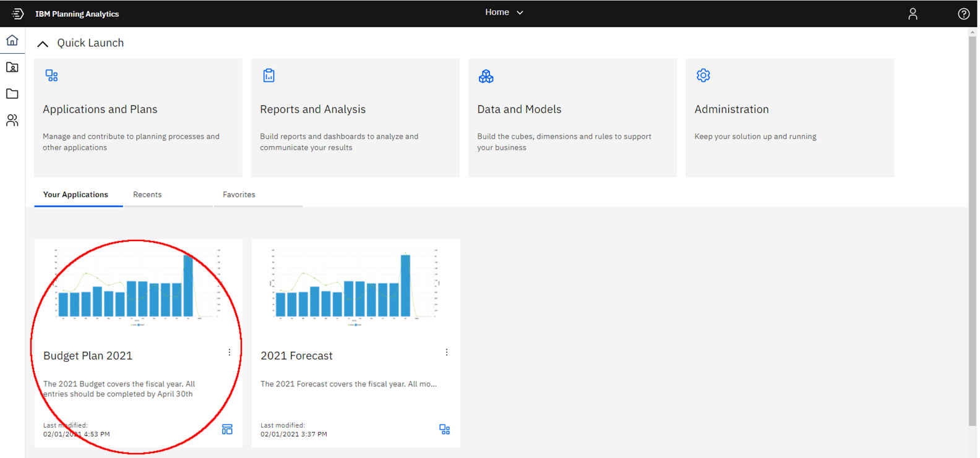Viewport: 980px width, 458px height.
Task: Click the Reports and Analysis clipboard icon
Action: 269,75
